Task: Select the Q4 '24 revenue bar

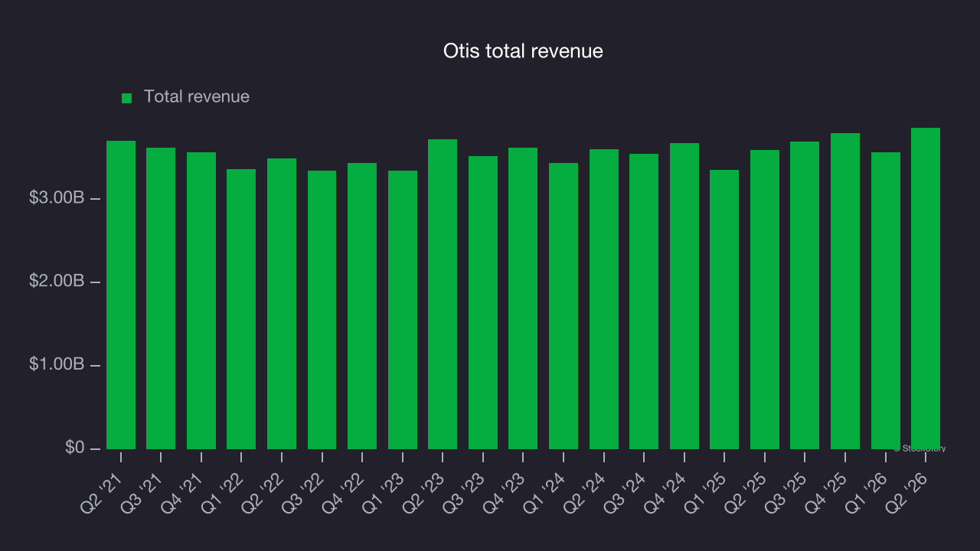Action: pos(684,296)
